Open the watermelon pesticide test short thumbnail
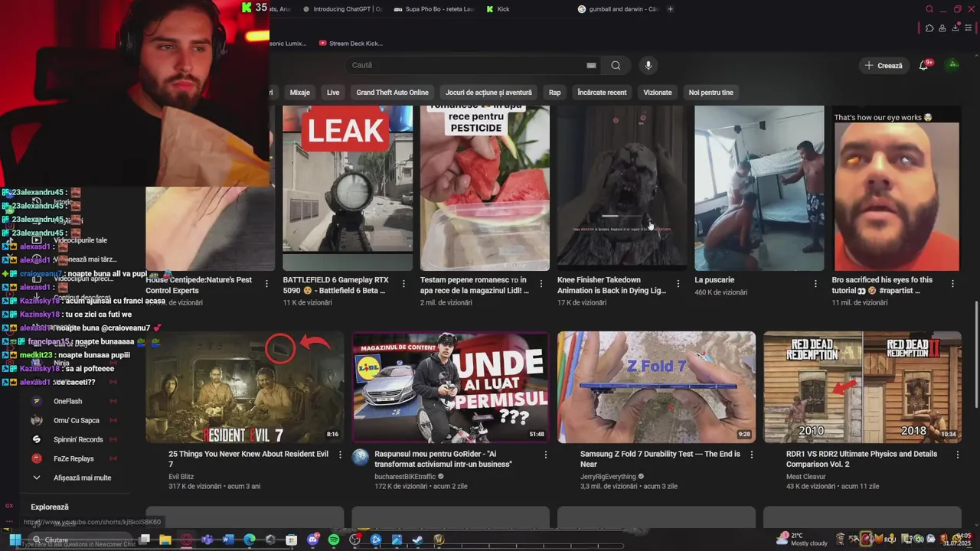Screen dimensions: 980x551 pyautogui.click(x=485, y=188)
